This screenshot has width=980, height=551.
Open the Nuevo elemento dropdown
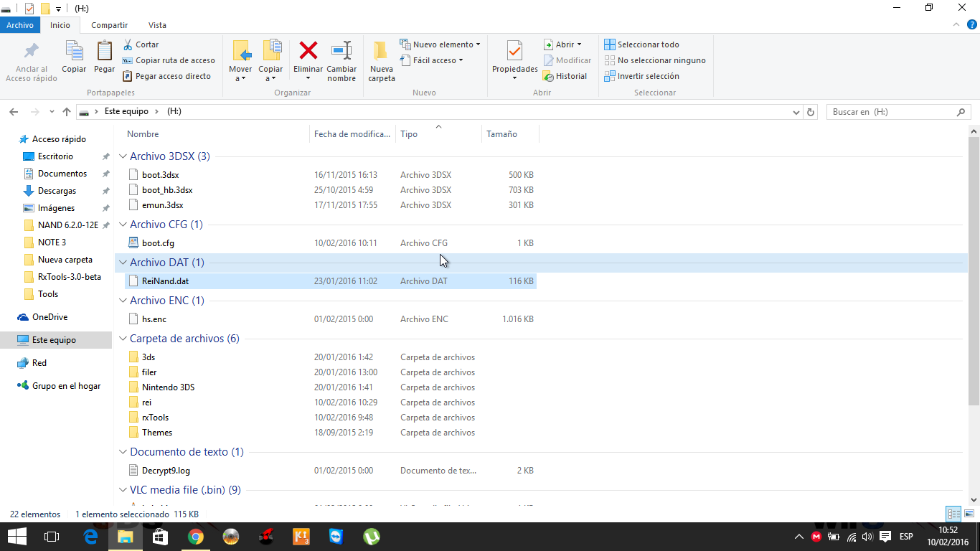click(x=440, y=44)
